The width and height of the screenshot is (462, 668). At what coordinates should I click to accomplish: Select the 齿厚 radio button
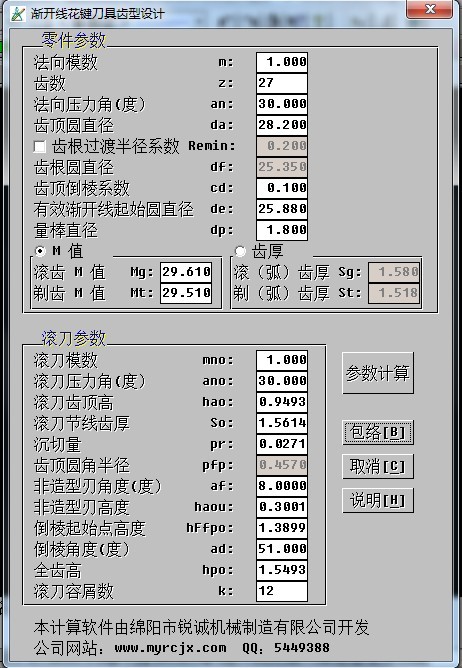[x=240, y=251]
